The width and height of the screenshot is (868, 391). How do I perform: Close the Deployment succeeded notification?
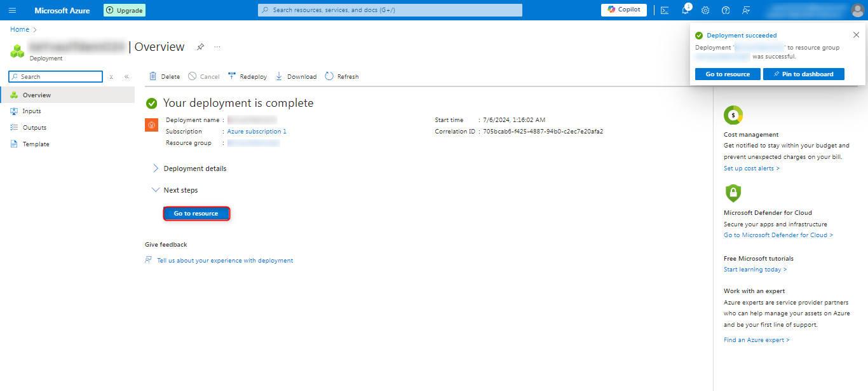(856, 35)
